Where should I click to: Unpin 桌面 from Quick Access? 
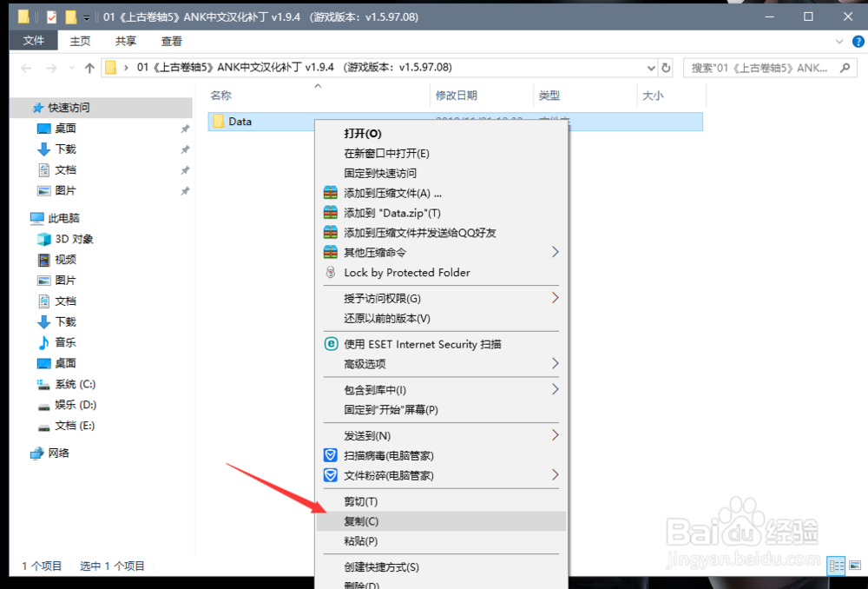pyautogui.click(x=184, y=128)
